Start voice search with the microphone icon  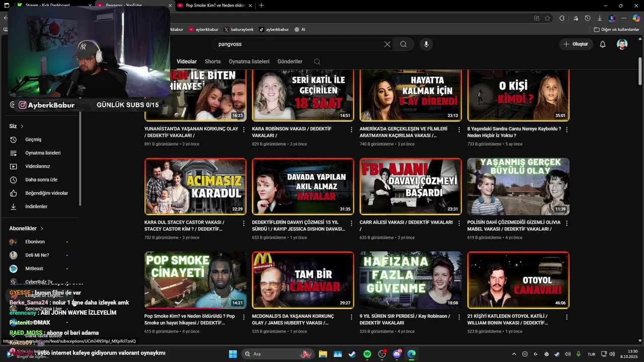tap(426, 44)
